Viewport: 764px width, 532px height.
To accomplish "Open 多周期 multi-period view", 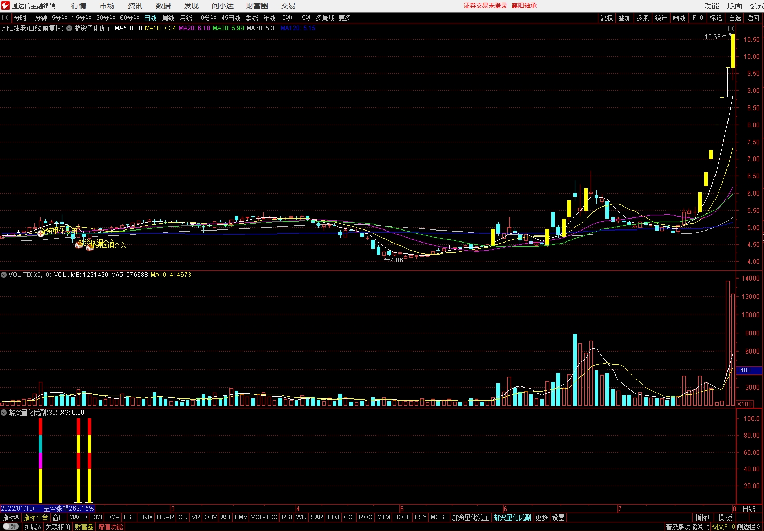I will (325, 18).
